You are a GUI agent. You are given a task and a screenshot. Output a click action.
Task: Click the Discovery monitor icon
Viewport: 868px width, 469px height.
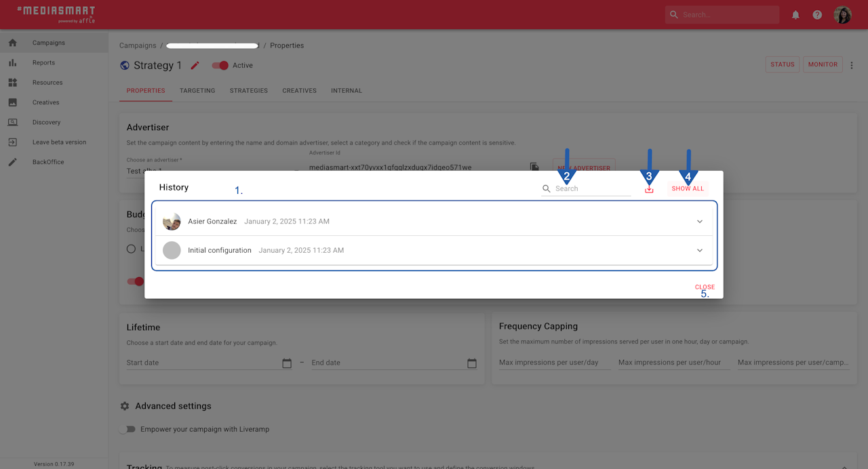(x=13, y=122)
